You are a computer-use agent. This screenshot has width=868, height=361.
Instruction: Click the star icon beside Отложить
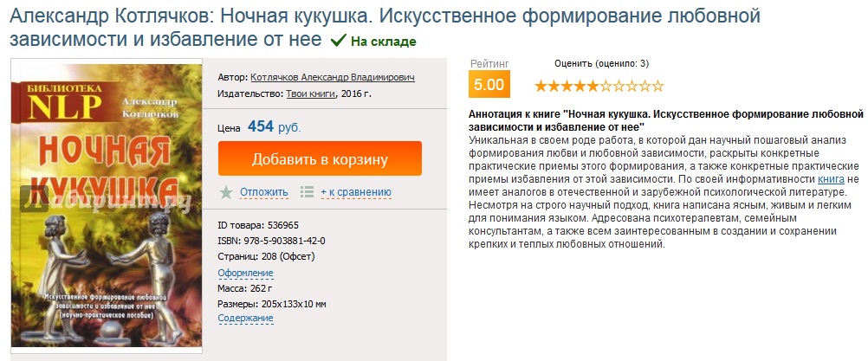(226, 192)
